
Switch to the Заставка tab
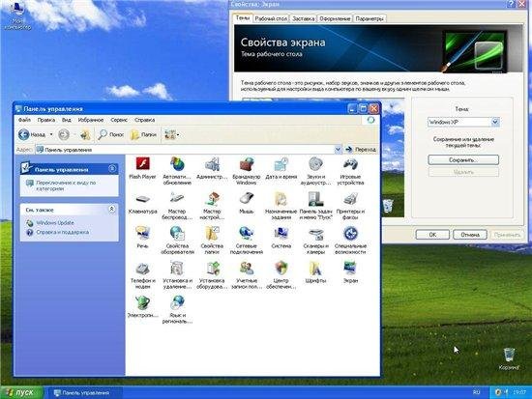[x=304, y=18]
